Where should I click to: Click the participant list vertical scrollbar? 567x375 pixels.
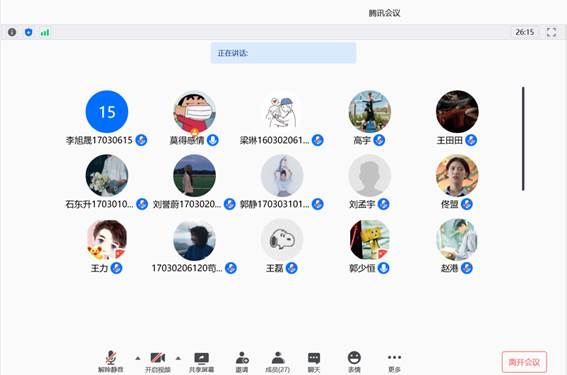pyautogui.click(x=523, y=139)
